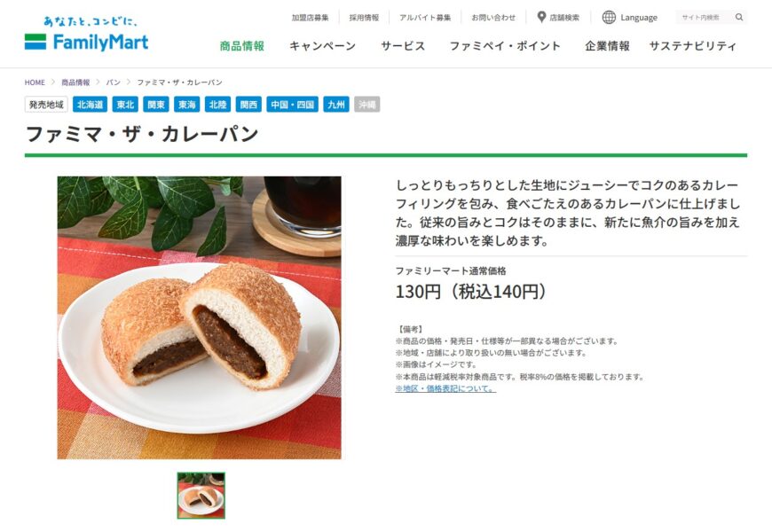Click the globe Language icon
This screenshot has width=772, height=532.
pyautogui.click(x=609, y=17)
